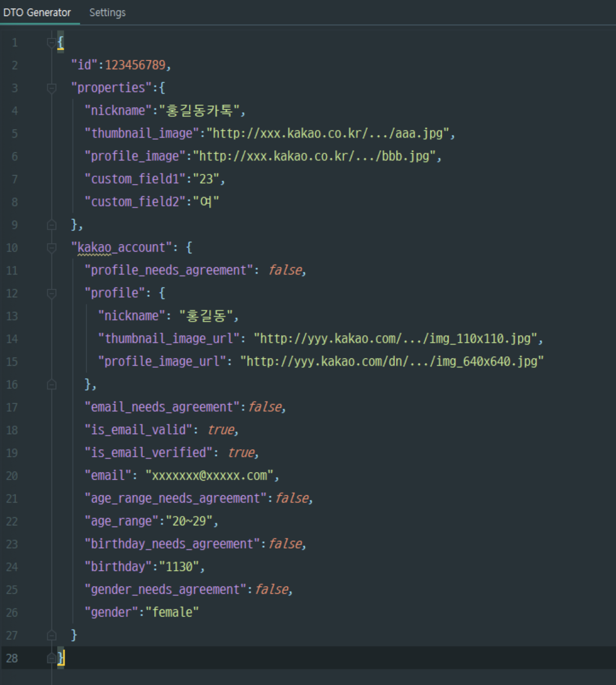Collapse the "profile" block fold marker
Viewport: 616px width, 685px height.
[52, 293]
